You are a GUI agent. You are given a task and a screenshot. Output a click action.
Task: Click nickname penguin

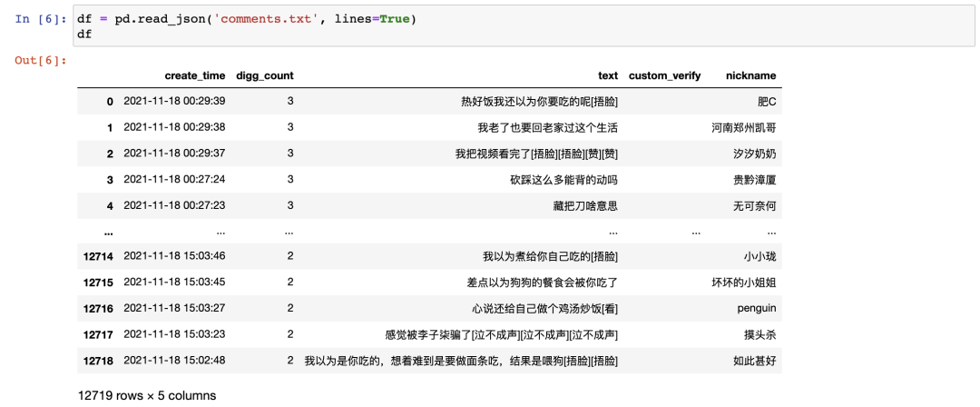(756, 309)
